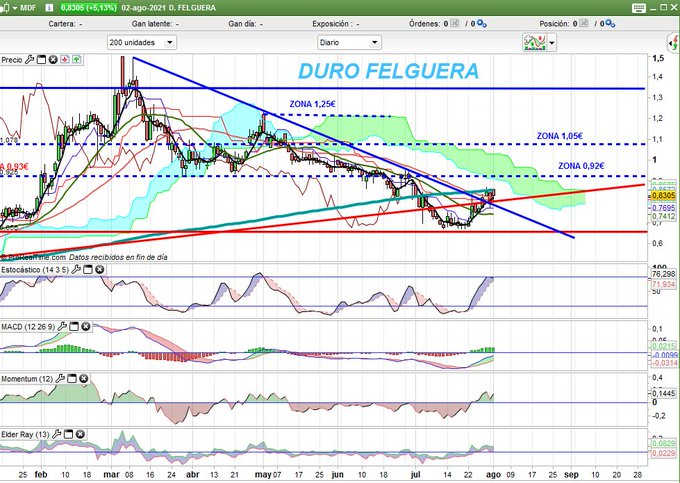Click the 0,8305 (+5,13%) quote in title
The width and height of the screenshot is (680, 483).
coord(88,8)
